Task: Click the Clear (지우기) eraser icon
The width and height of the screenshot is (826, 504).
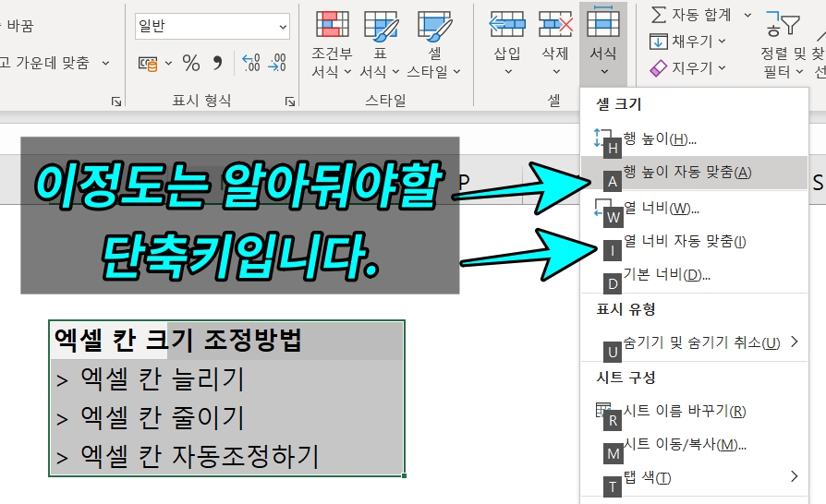Action: pos(659,68)
